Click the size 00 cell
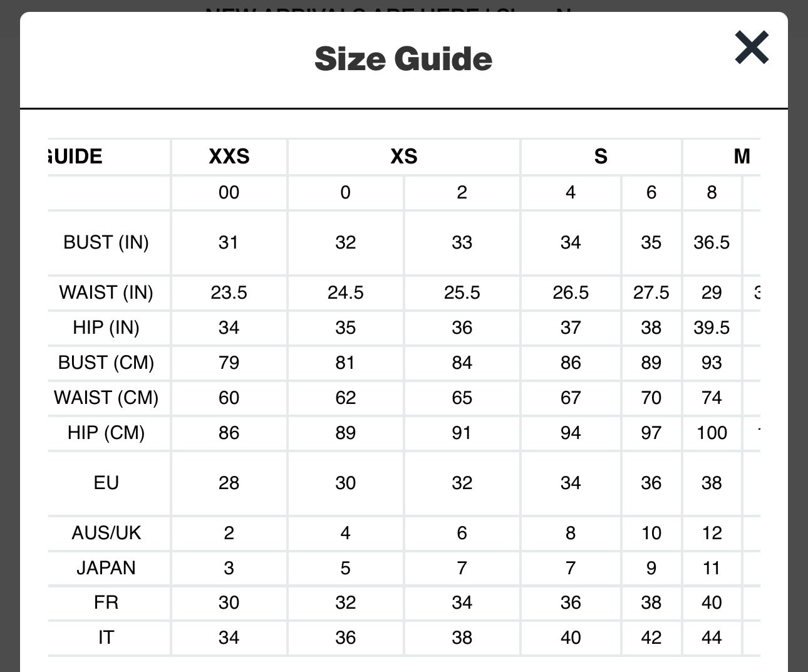 229,192
